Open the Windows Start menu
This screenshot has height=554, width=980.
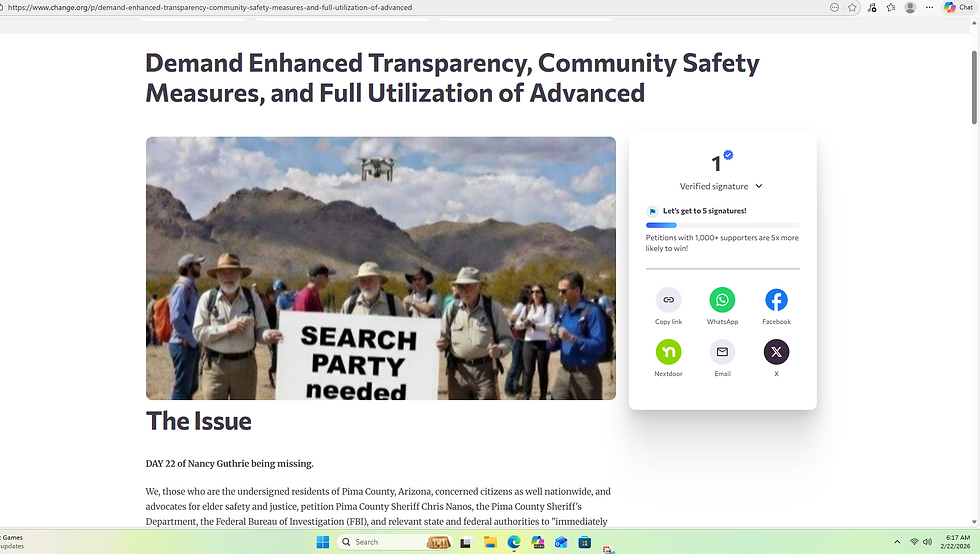pyautogui.click(x=322, y=542)
